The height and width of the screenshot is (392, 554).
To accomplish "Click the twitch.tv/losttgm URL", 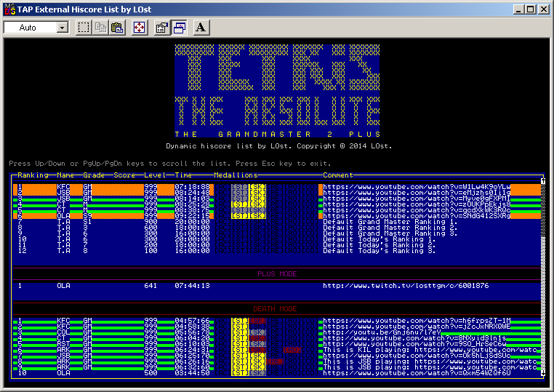I will point(406,286).
